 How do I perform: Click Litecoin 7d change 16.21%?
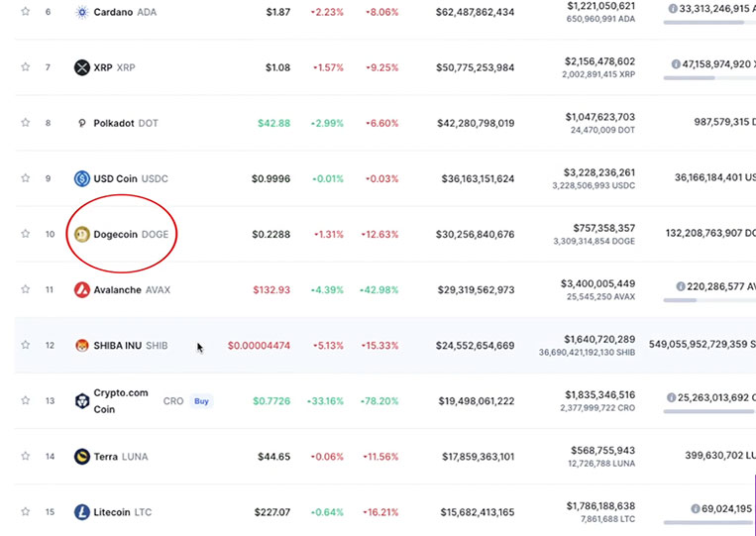coord(380,512)
